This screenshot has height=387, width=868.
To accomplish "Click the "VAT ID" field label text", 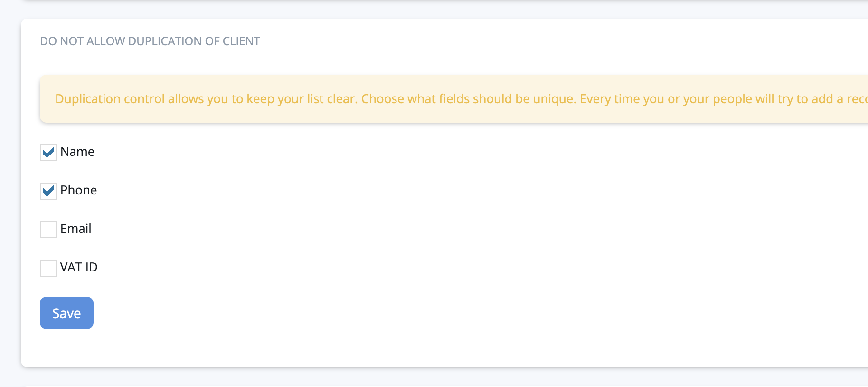I will pyautogui.click(x=79, y=267).
